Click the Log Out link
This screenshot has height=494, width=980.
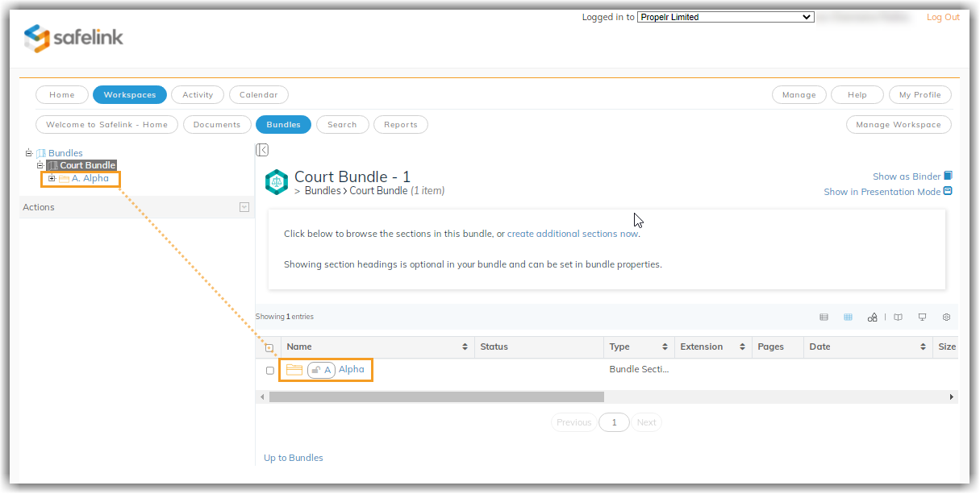pyautogui.click(x=943, y=17)
